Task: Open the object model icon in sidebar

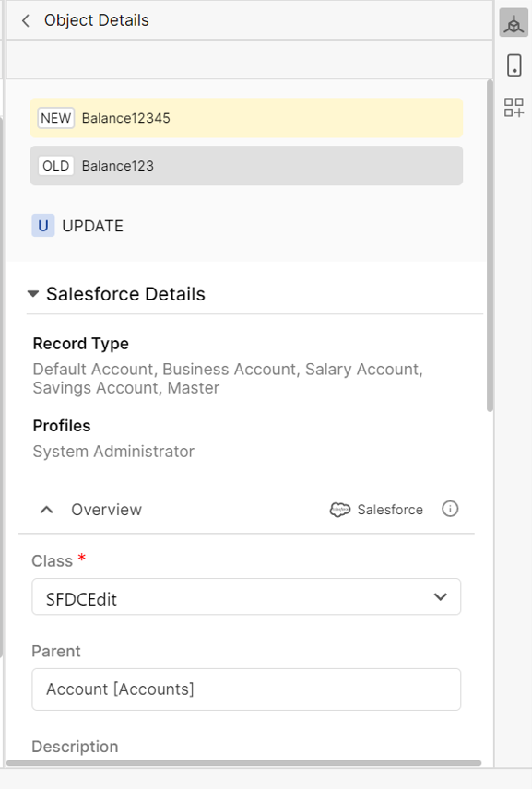Action: pos(514,23)
